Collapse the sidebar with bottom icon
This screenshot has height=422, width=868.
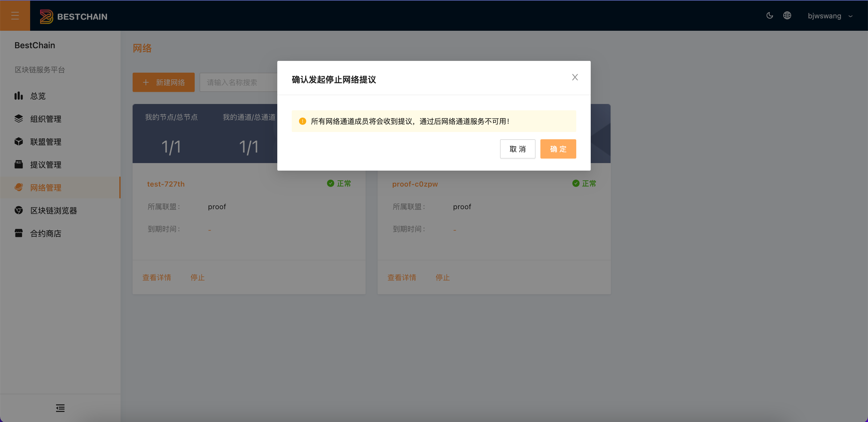pyautogui.click(x=60, y=408)
